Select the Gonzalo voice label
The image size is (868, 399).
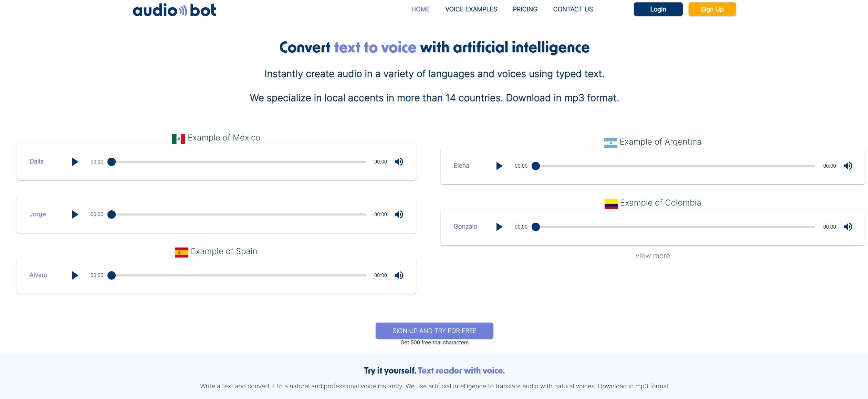click(465, 227)
